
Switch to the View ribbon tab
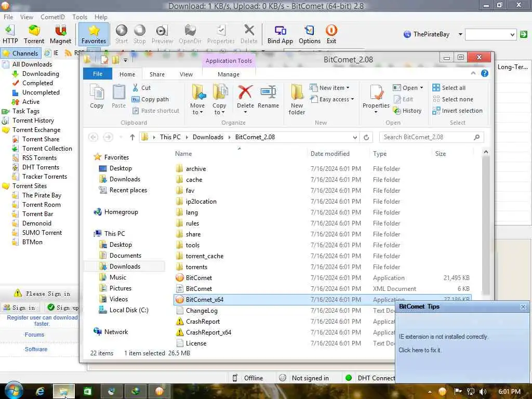[186, 74]
